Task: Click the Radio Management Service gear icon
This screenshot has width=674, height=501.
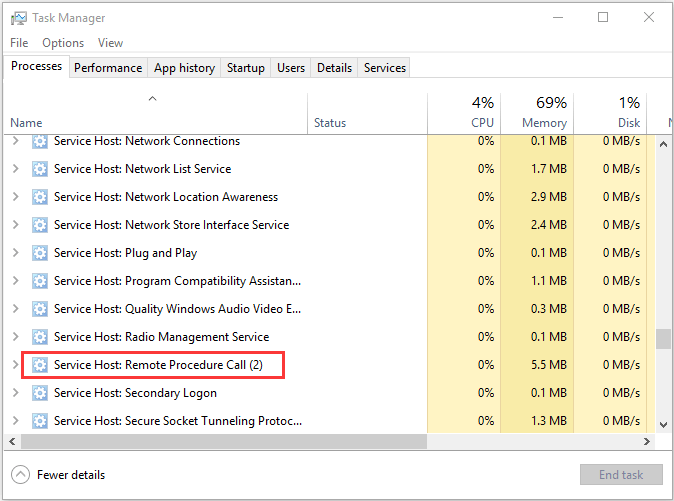Action: [x=40, y=337]
